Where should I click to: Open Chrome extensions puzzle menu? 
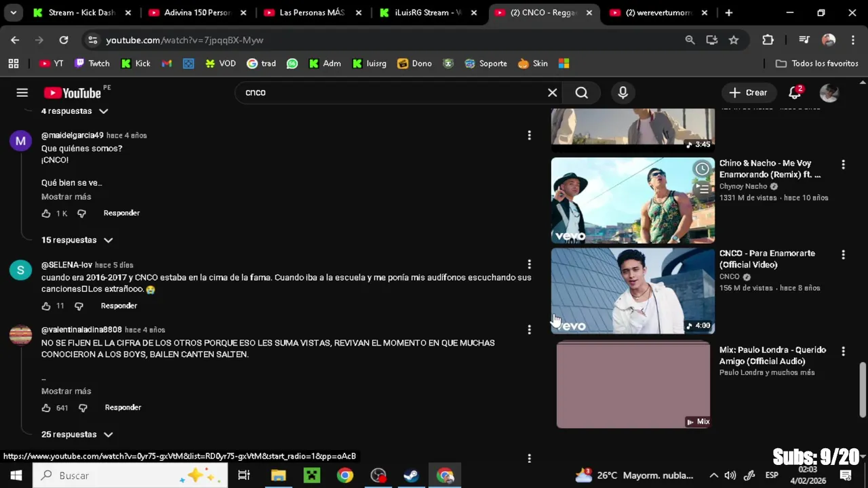click(x=768, y=40)
